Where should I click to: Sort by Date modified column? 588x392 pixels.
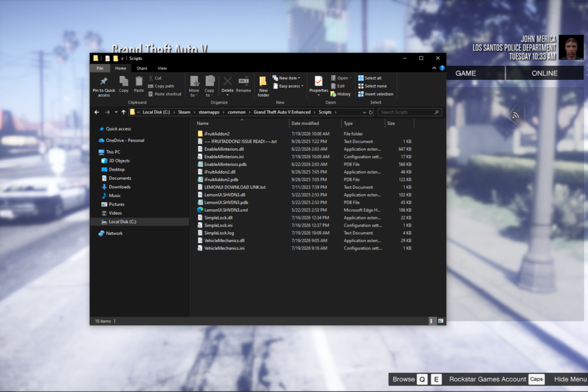315,123
